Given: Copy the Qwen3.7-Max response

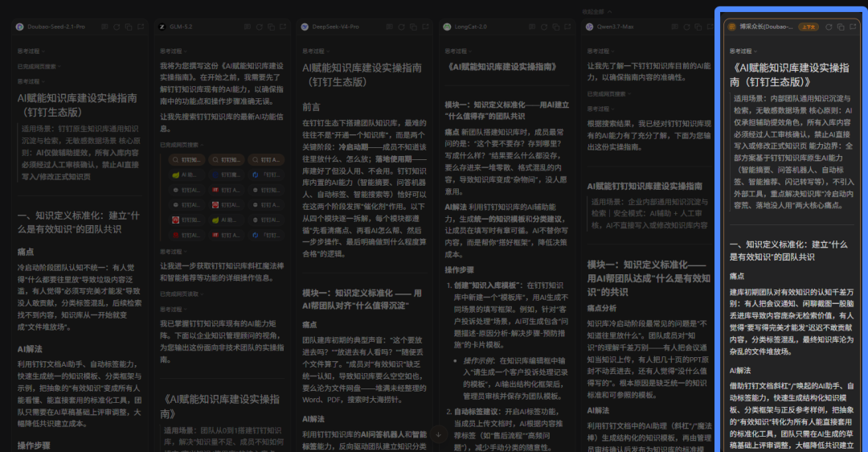Looking at the screenshot, I should pos(698,27).
